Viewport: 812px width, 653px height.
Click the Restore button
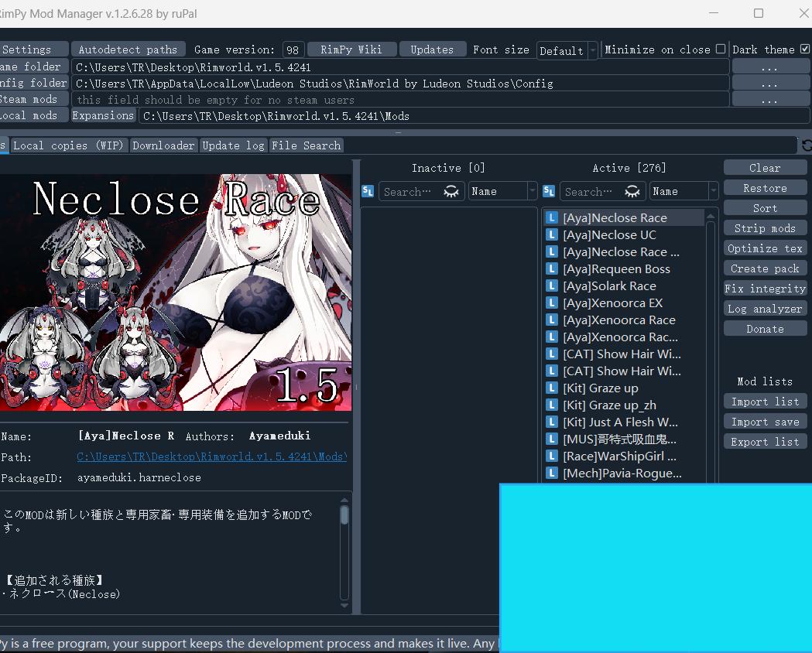pos(765,188)
